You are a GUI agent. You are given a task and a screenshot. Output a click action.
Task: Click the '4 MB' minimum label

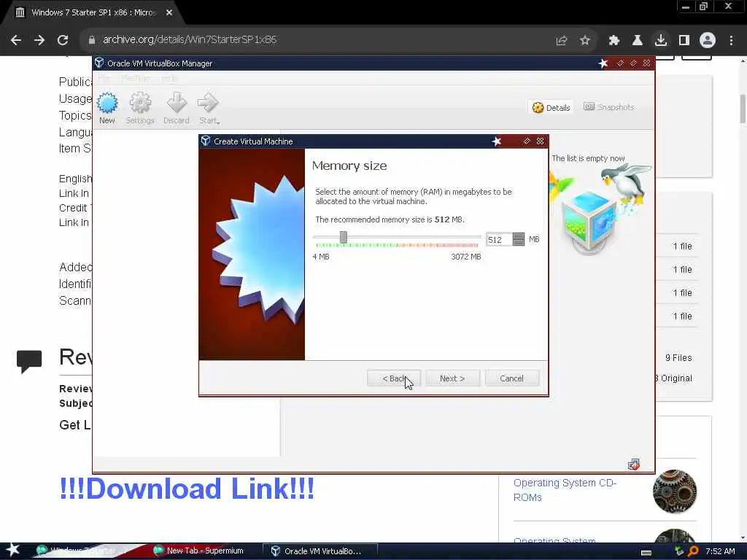(321, 257)
